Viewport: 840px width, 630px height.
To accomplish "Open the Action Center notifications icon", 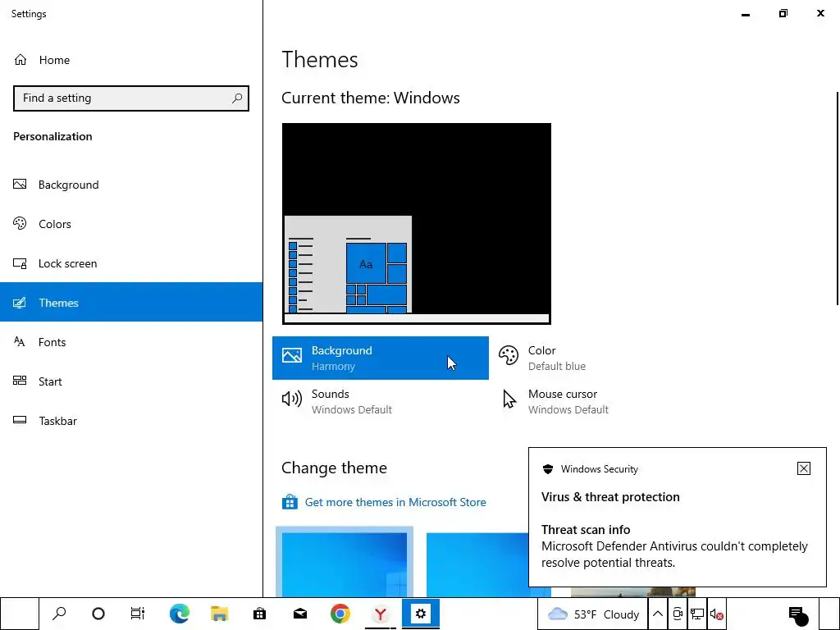I will pyautogui.click(x=797, y=614).
